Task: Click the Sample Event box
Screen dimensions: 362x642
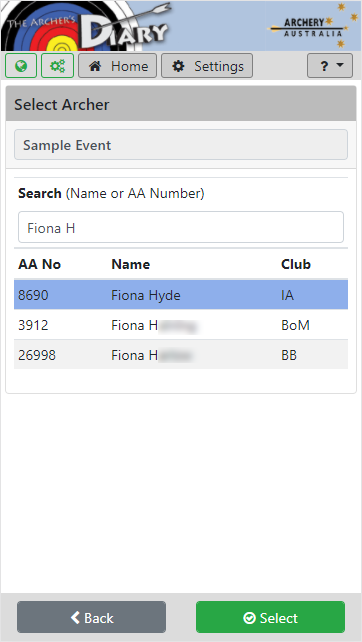Action: pyautogui.click(x=181, y=145)
